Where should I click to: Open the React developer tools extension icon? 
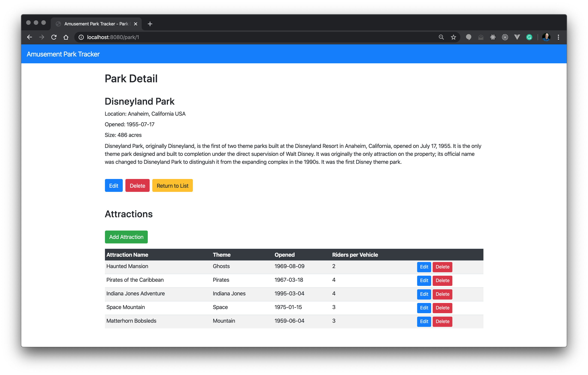(493, 37)
